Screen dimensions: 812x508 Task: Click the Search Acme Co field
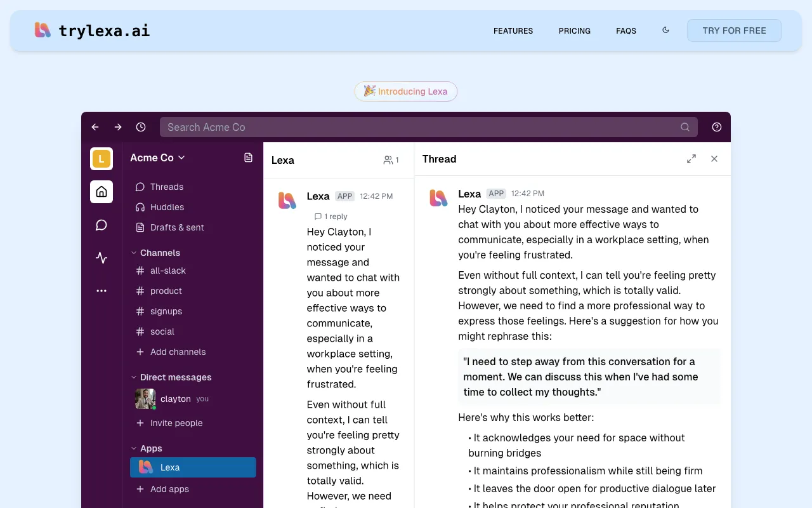tap(429, 127)
